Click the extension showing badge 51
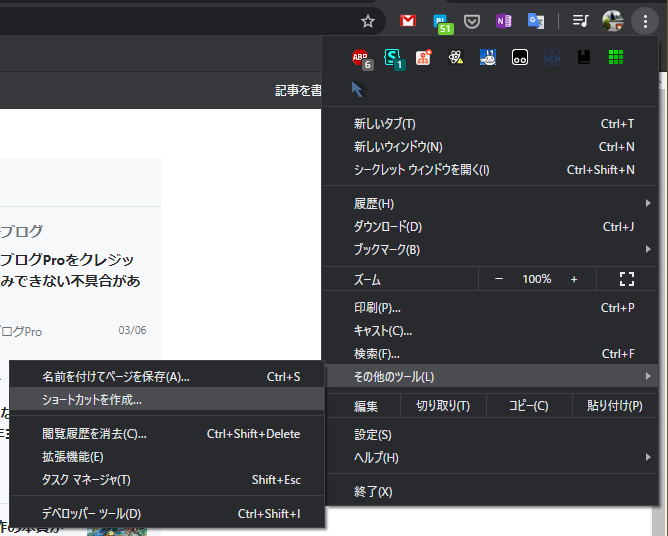This screenshot has width=668, height=536. coord(441,23)
